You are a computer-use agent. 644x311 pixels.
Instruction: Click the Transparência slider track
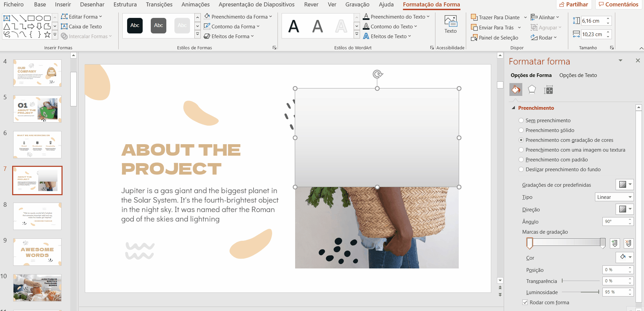pyautogui.click(x=580, y=281)
